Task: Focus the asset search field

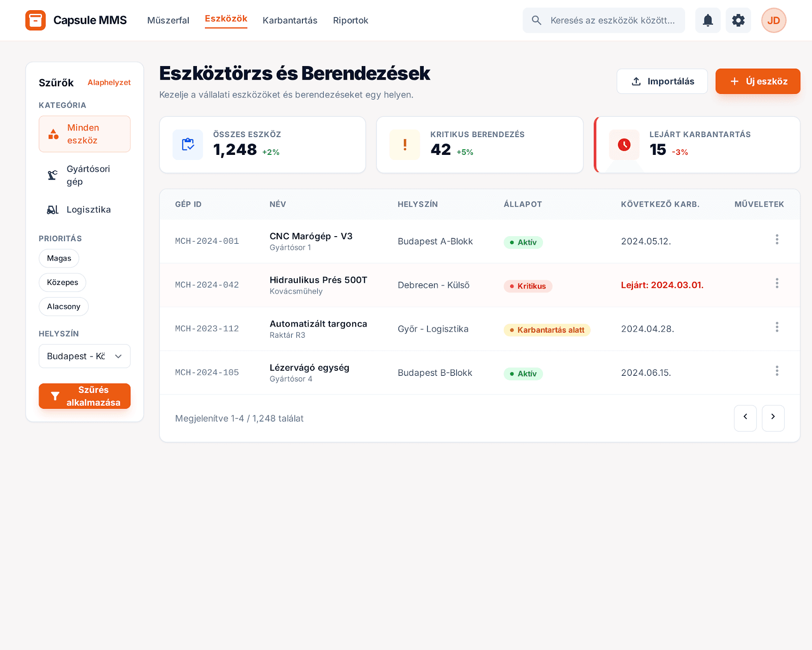Action: point(612,20)
